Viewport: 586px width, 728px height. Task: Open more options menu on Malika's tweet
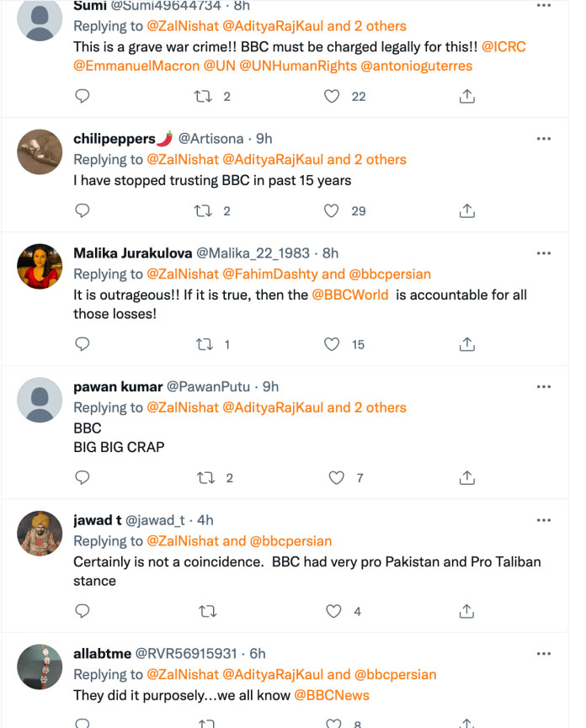pyautogui.click(x=544, y=253)
